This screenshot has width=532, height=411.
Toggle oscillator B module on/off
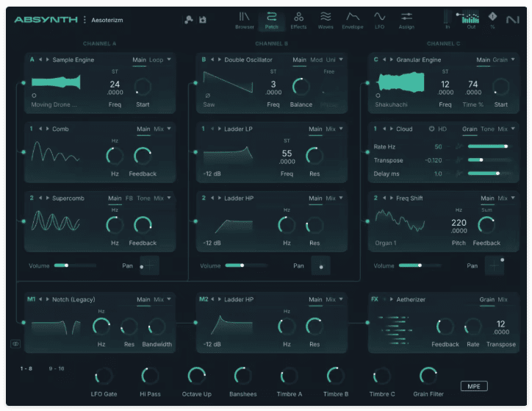pyautogui.click(x=204, y=60)
